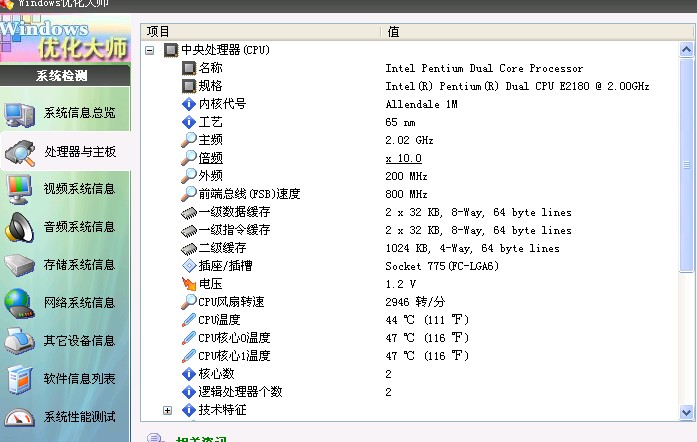This screenshot has height=442, width=697.
Task: Click value 800 MHz
Action: 406,194
